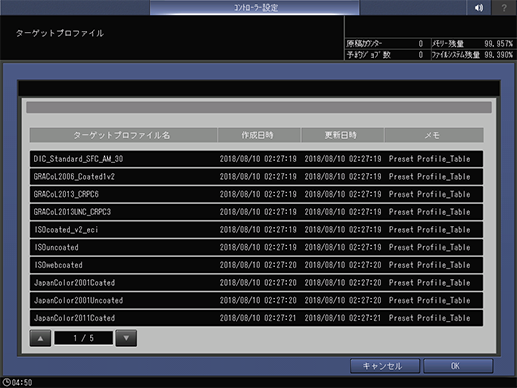Click Preset Profile_Table memo of DIC_Standard row

429,159
